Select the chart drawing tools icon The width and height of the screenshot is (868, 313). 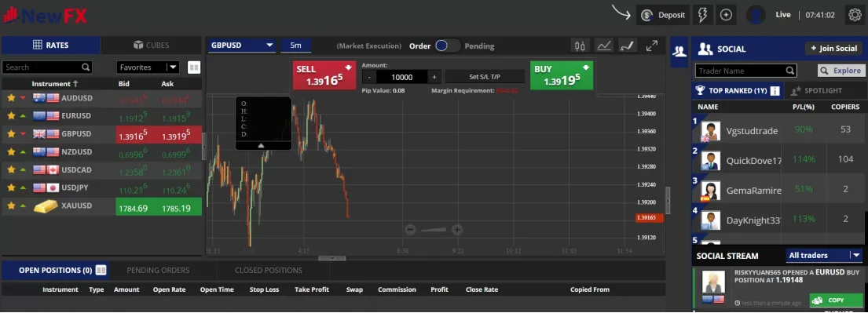[627, 46]
